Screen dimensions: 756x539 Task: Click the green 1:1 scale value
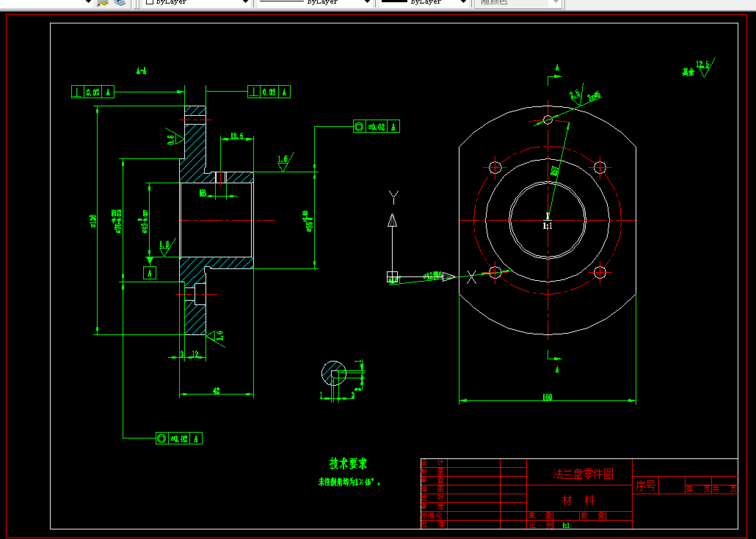(x=566, y=526)
